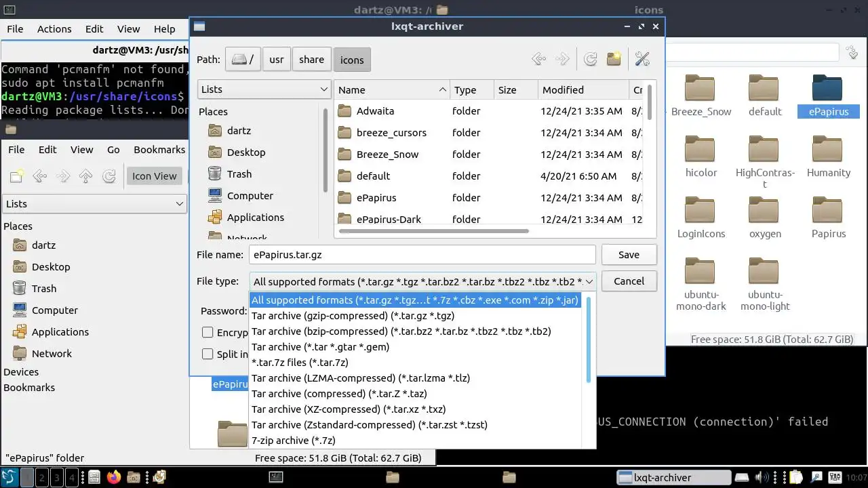Viewport: 868px width, 488px height.
Task: Select the Adwaita folder row
Action: (489, 111)
